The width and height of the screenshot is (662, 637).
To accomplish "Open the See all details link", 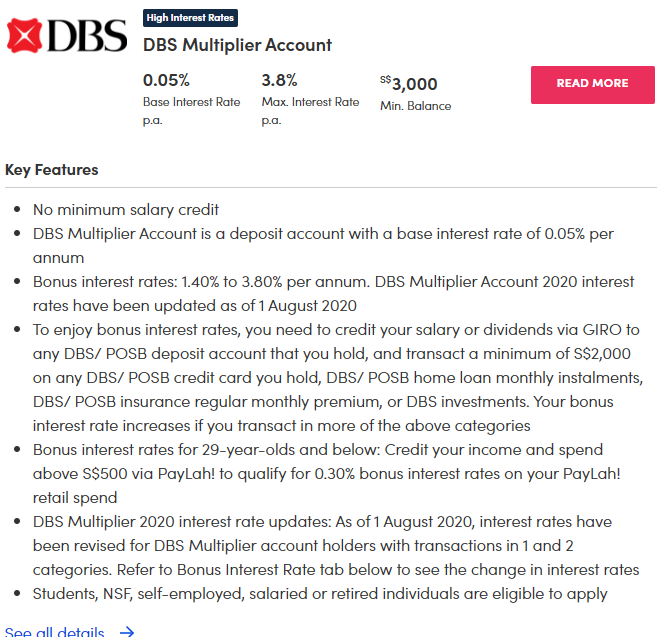I will click(x=55, y=631).
